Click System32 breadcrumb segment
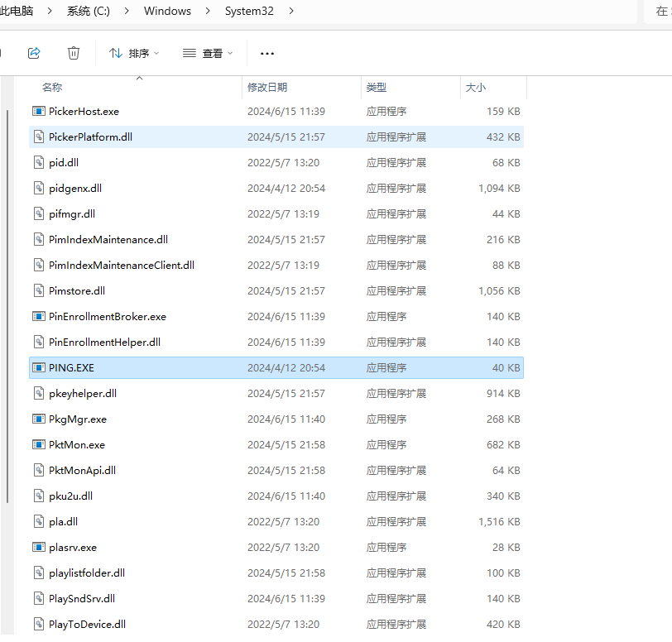672x642 pixels. point(249,11)
